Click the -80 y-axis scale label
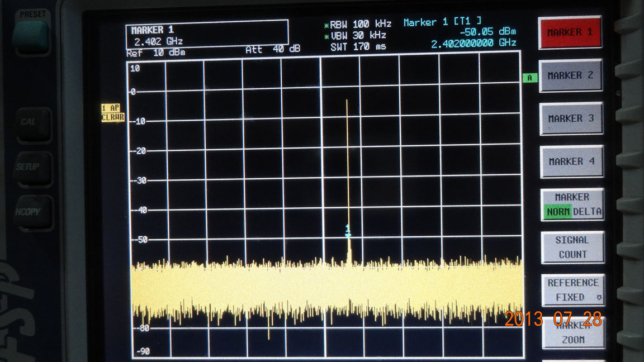The height and width of the screenshot is (362, 644). 142,328
